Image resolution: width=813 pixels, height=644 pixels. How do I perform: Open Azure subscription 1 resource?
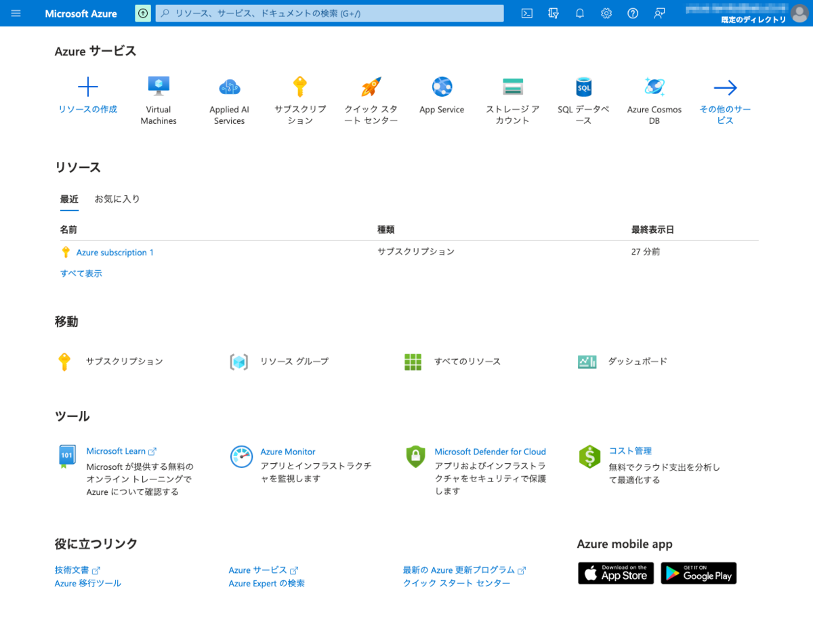click(x=115, y=253)
